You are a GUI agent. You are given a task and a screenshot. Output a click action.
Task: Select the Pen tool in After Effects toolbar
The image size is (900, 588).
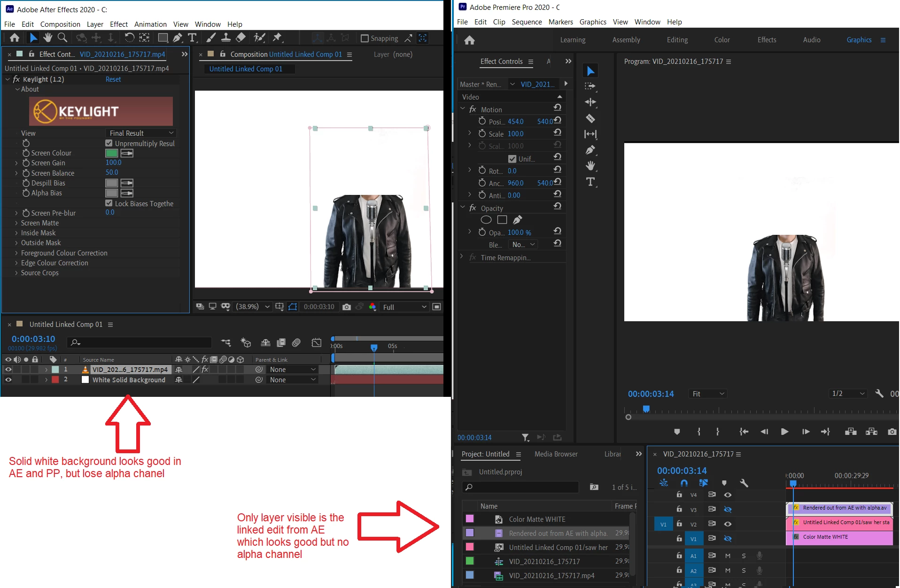click(x=178, y=38)
